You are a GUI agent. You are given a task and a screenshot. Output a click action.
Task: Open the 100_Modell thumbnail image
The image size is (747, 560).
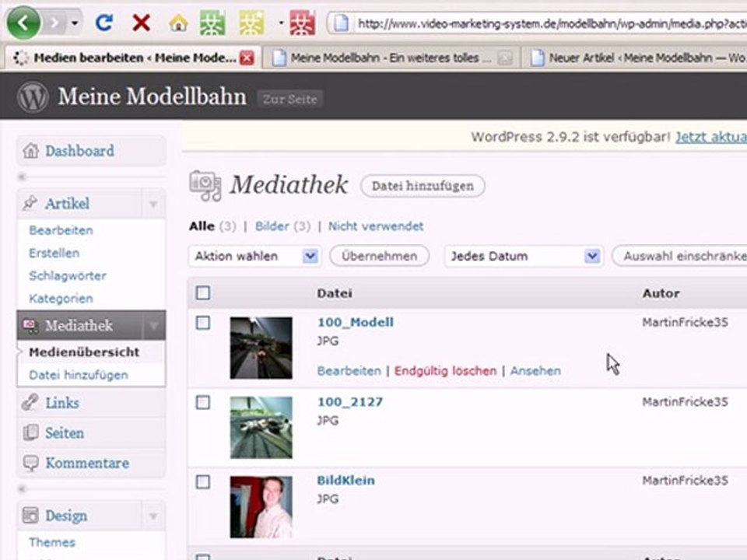[x=261, y=348]
